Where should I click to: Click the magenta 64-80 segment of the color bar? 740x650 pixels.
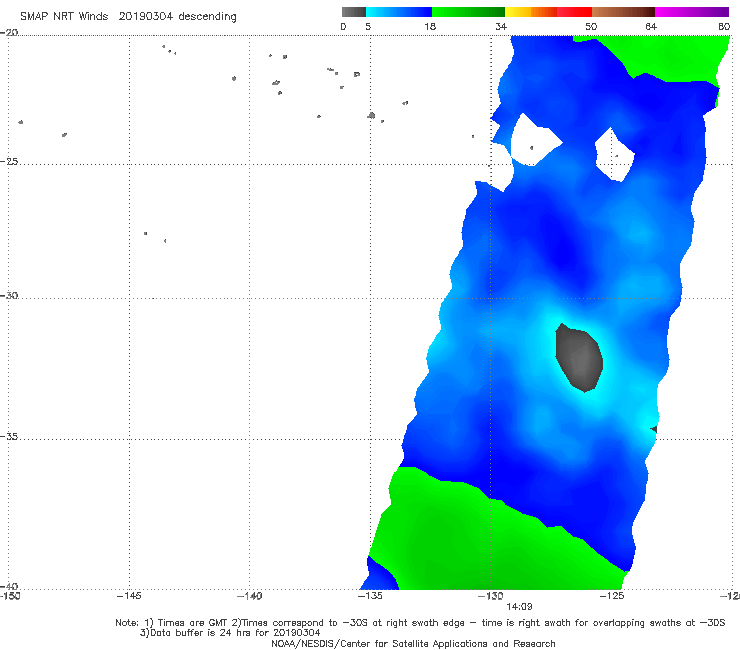click(692, 12)
